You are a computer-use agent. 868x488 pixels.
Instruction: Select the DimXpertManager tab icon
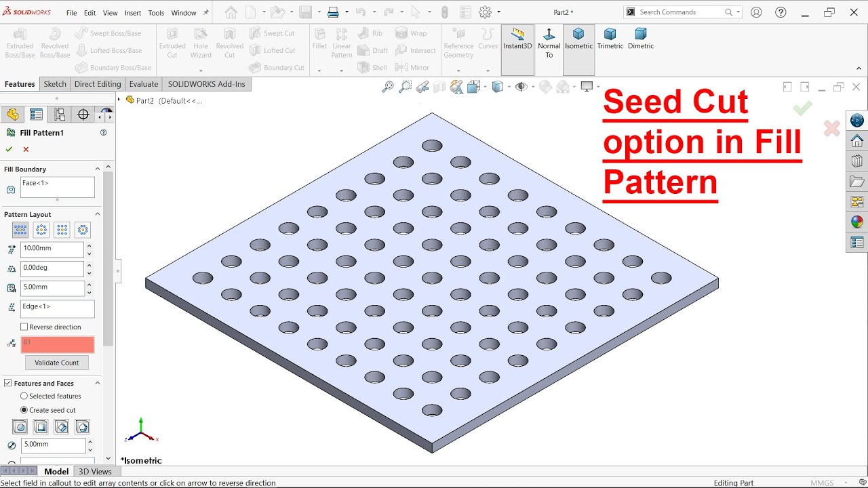[83, 115]
